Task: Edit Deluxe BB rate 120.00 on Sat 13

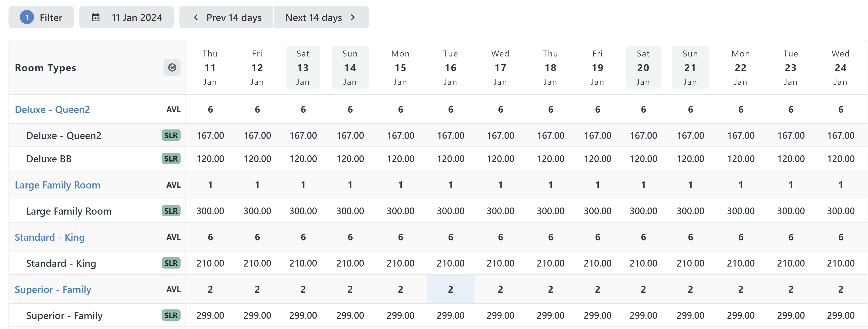Action: click(x=303, y=159)
